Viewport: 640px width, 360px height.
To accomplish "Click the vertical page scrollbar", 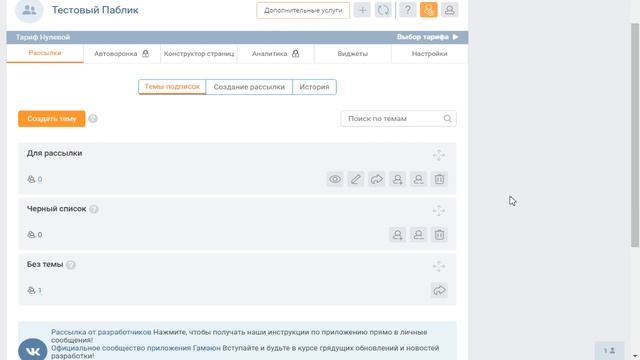I will (635, 135).
